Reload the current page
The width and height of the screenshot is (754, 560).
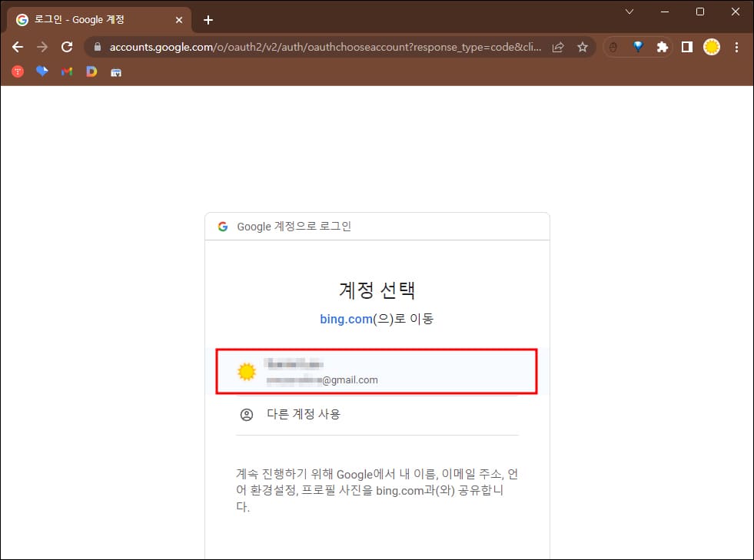click(67, 47)
